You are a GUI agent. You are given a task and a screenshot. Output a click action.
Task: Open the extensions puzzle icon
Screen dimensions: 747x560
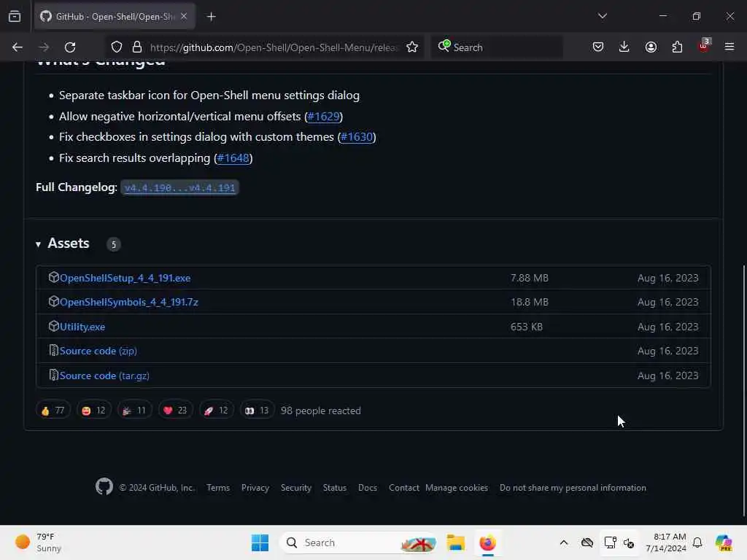[x=677, y=47]
